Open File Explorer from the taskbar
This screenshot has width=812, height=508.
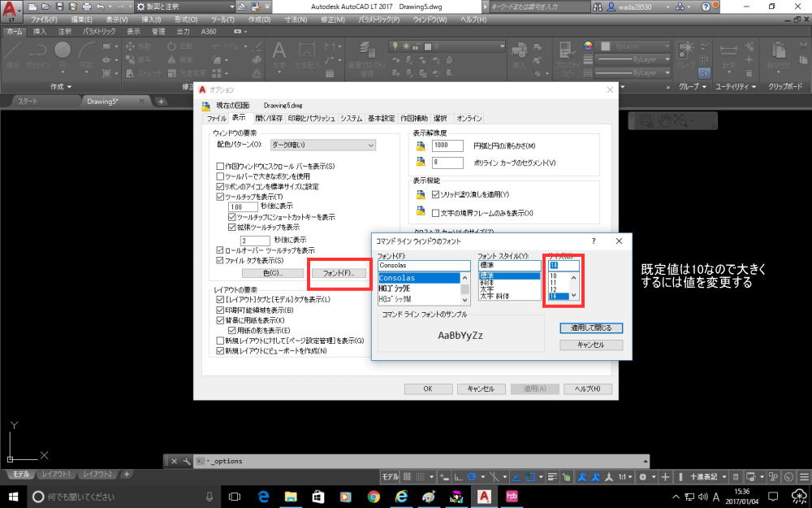pos(291,497)
